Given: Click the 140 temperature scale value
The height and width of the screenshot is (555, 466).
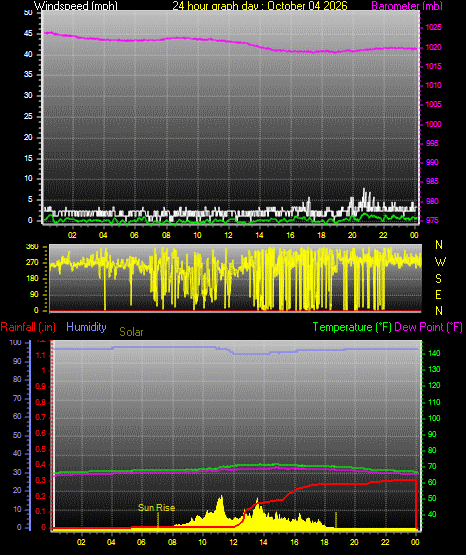Looking at the screenshot, I should tap(434, 353).
